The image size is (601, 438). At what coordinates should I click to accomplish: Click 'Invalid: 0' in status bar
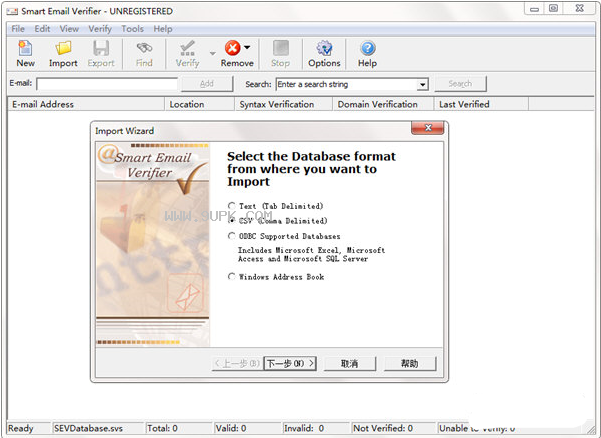(304, 428)
